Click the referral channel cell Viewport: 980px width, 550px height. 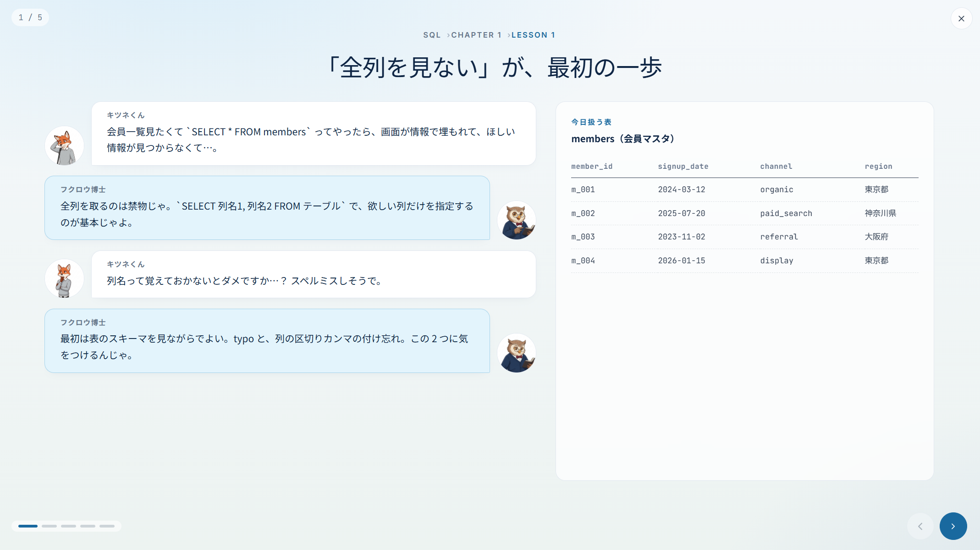(x=779, y=237)
